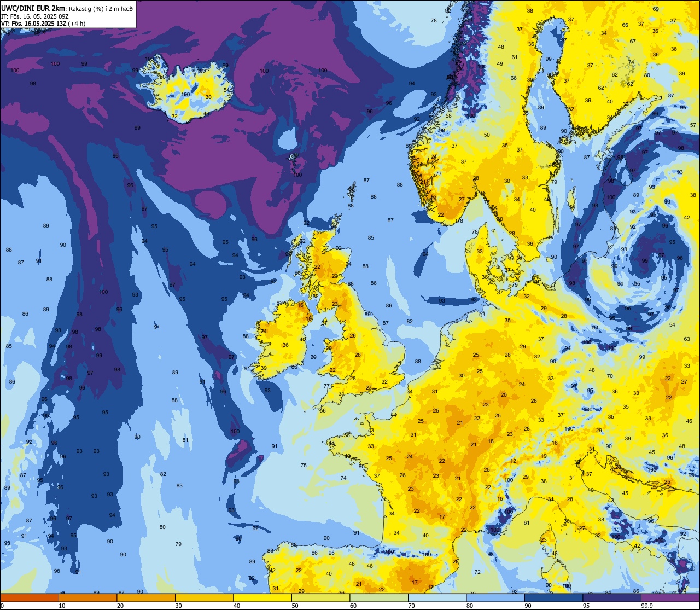The height and width of the screenshot is (610, 700).
Task: Click the legend scale label 20
Action: [x=120, y=606]
